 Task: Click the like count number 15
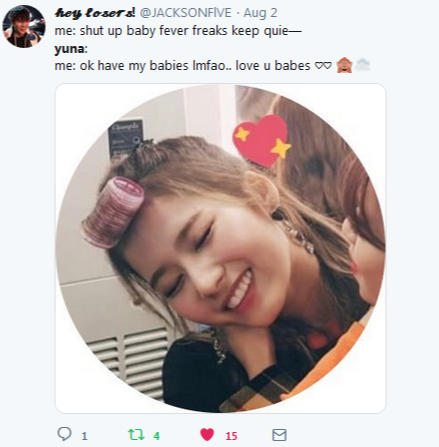click(x=231, y=436)
